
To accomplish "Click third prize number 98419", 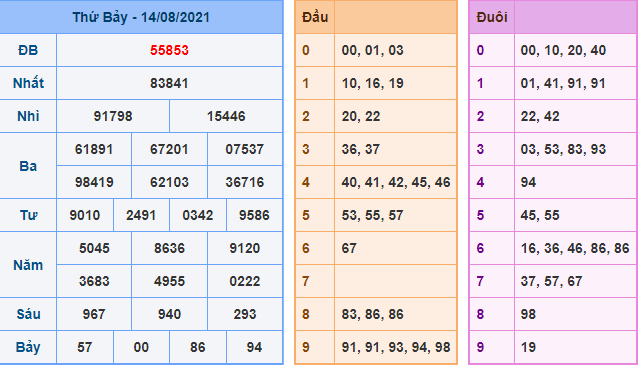I will tap(94, 182).
